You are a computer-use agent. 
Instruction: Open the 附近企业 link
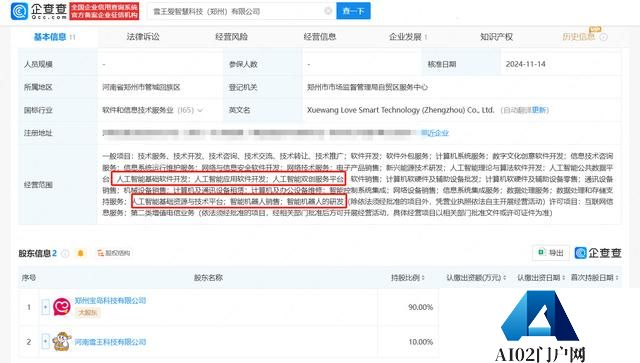pyautogui.click(x=435, y=133)
